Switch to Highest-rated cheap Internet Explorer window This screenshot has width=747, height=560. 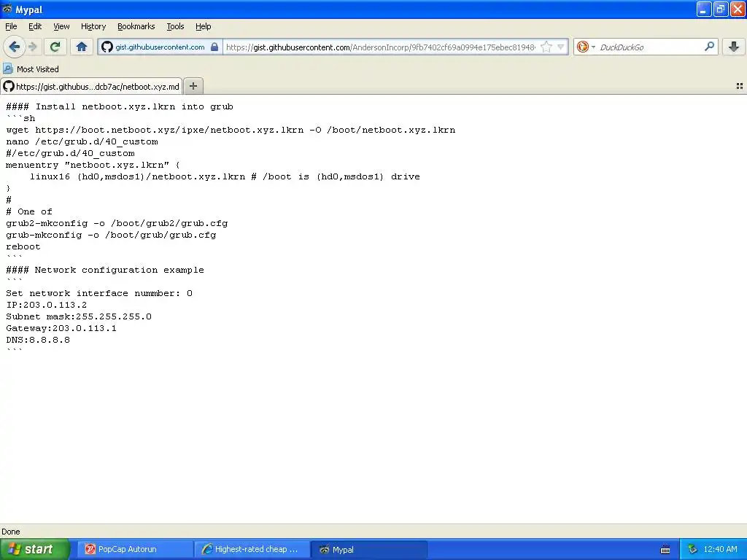pos(252,549)
